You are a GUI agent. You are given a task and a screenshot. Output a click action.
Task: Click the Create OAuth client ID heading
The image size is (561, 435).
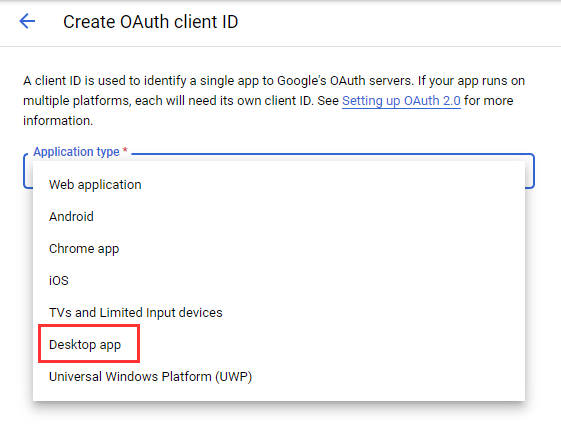pyautogui.click(x=151, y=22)
